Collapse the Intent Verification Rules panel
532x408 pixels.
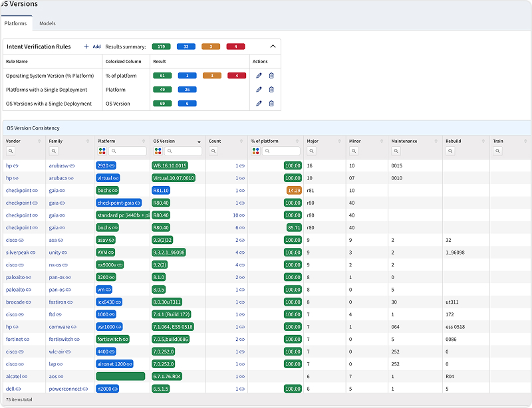[273, 47]
